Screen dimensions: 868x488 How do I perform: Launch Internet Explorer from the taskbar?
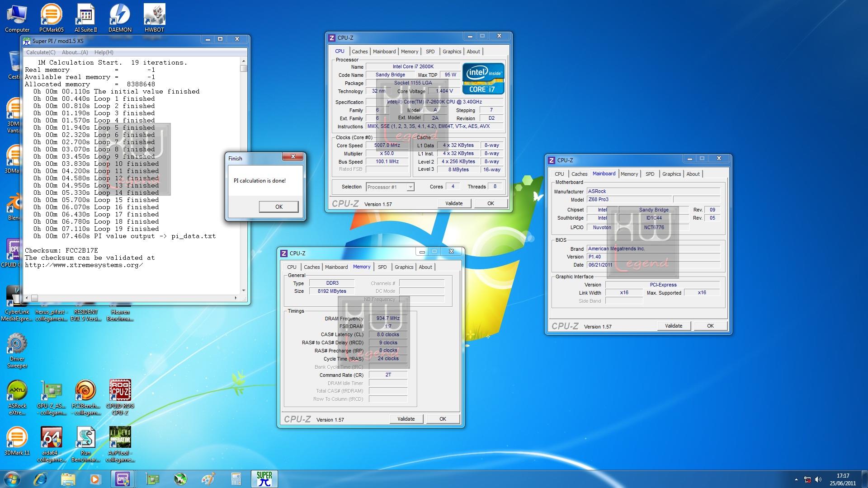tap(40, 479)
